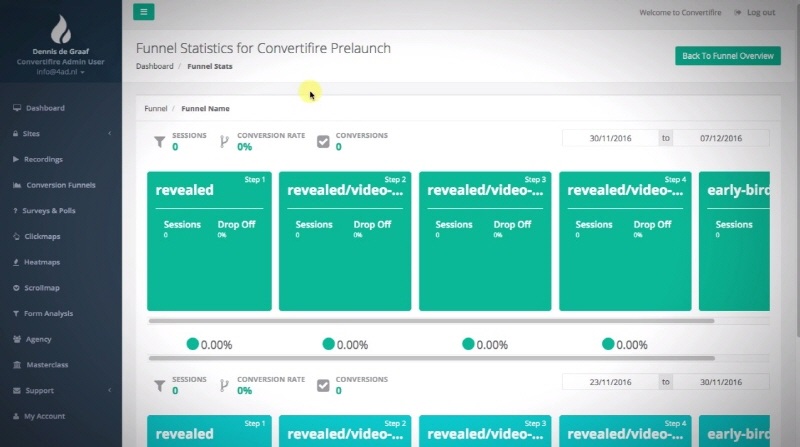Viewport: 800px width, 447px height.
Task: Click the Dashboard breadcrumb link
Action: (x=155, y=66)
